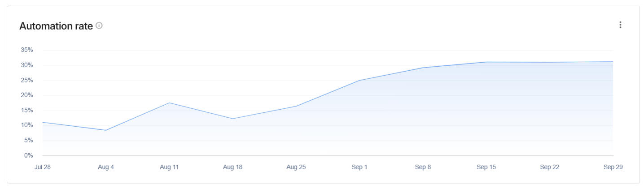Click the line's data point at Aug 25
Image resolution: width=644 pixels, height=188 pixels.
pos(296,106)
